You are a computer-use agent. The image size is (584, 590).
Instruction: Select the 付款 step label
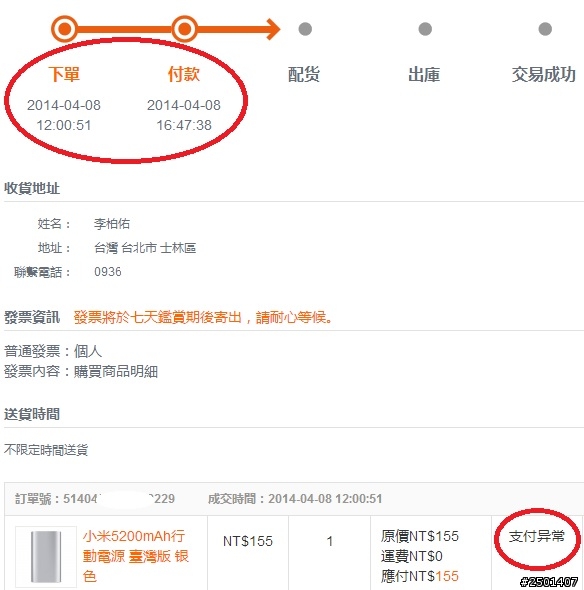tap(184, 74)
